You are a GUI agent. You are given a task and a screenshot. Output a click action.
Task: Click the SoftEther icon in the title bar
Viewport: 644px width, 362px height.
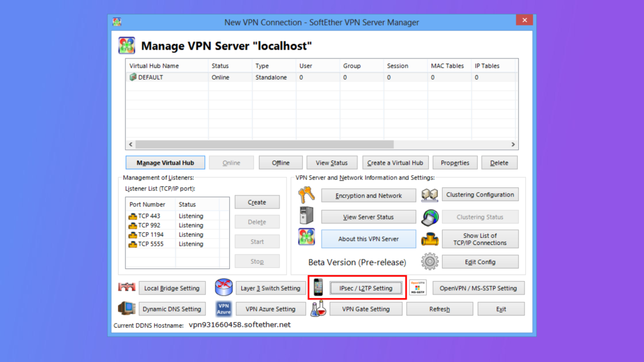click(117, 22)
